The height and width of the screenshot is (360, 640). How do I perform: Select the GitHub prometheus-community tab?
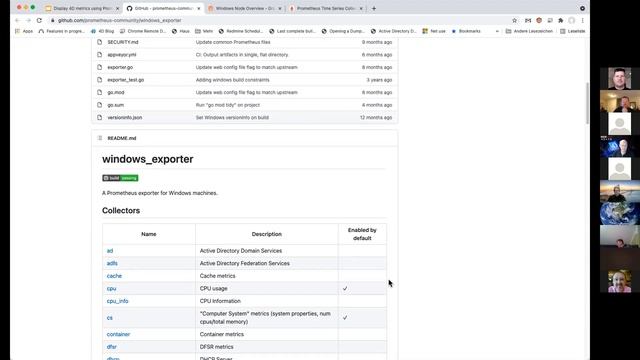pos(163,8)
